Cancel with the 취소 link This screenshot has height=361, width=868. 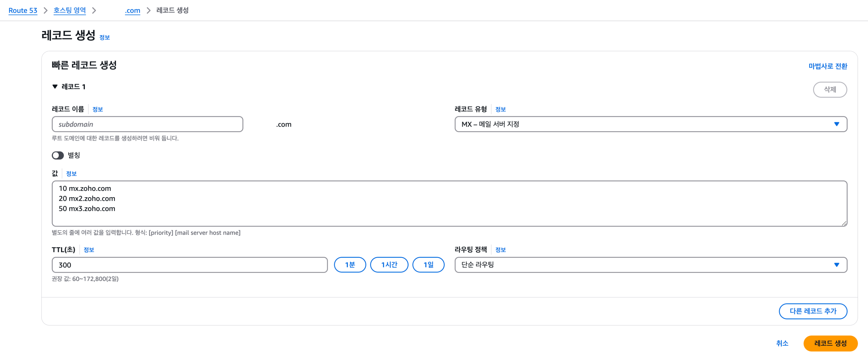(x=782, y=343)
